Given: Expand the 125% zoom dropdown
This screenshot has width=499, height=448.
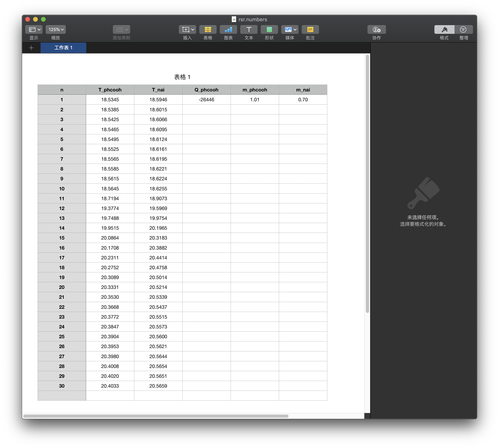Looking at the screenshot, I should point(56,29).
